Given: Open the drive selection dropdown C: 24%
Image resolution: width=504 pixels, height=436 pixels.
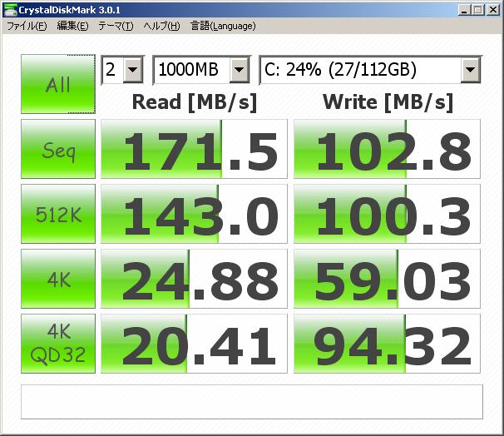Looking at the screenshot, I should [x=370, y=70].
